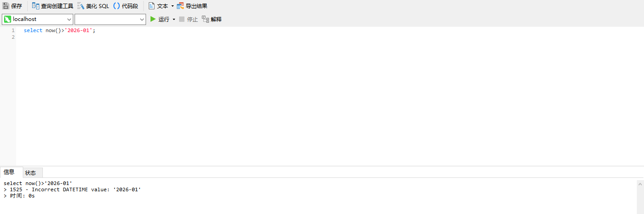The width and height of the screenshot is (644, 214).
Task: Open the empty database selector dropdown
Action: (142, 19)
